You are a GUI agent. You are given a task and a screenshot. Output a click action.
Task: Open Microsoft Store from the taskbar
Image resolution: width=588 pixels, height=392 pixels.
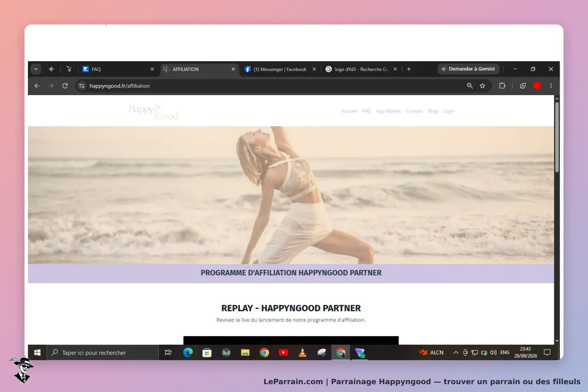pyautogui.click(x=207, y=352)
